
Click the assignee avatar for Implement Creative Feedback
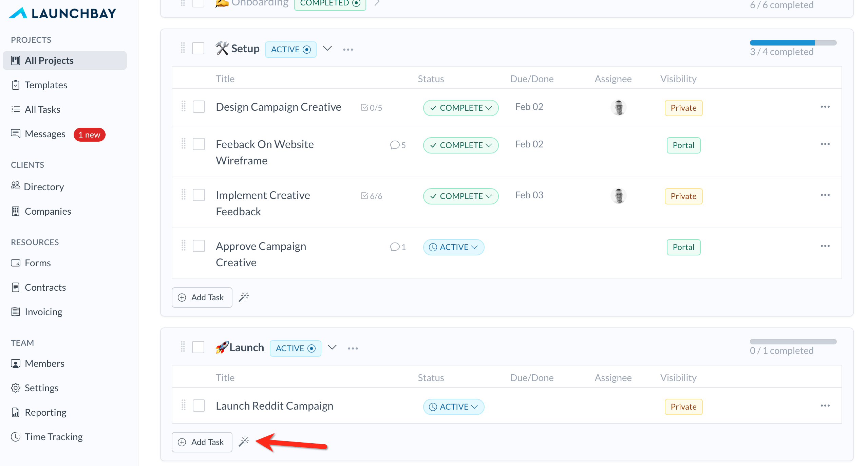pyautogui.click(x=618, y=196)
